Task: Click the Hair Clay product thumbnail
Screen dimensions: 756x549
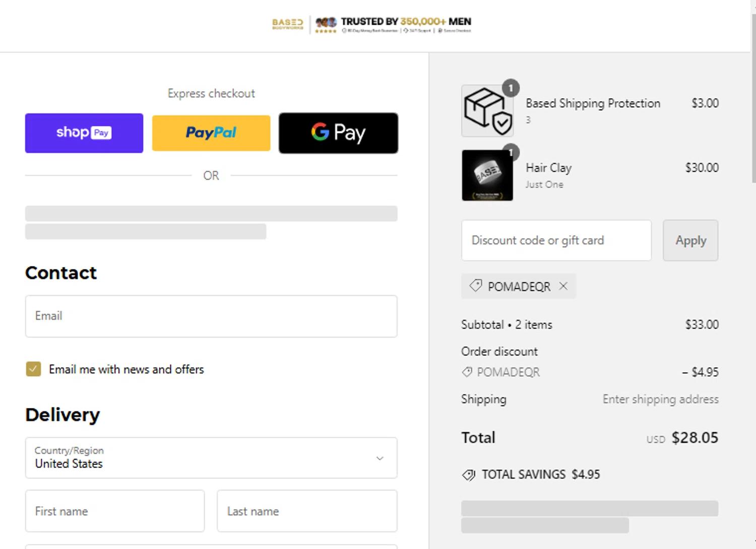Action: tap(487, 175)
